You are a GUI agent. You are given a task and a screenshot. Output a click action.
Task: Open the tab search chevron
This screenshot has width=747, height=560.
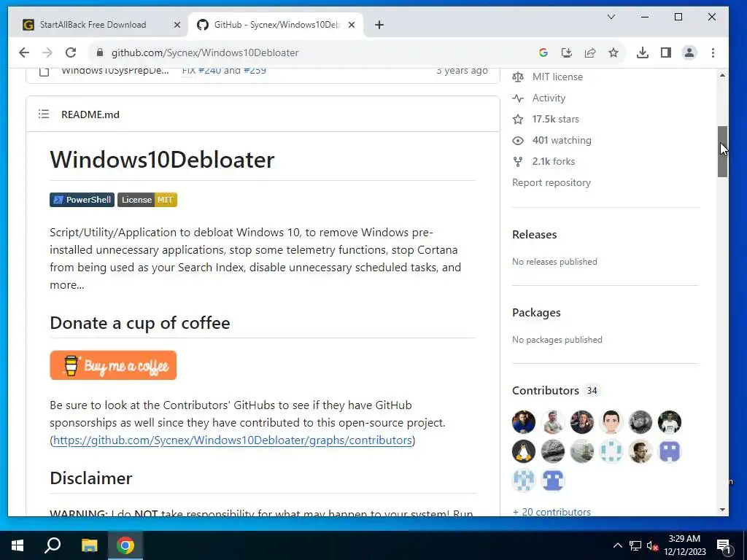point(611,17)
